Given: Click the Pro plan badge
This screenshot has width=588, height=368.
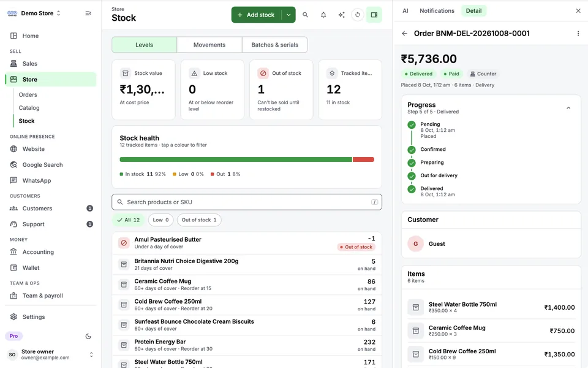Looking at the screenshot, I should (14, 336).
